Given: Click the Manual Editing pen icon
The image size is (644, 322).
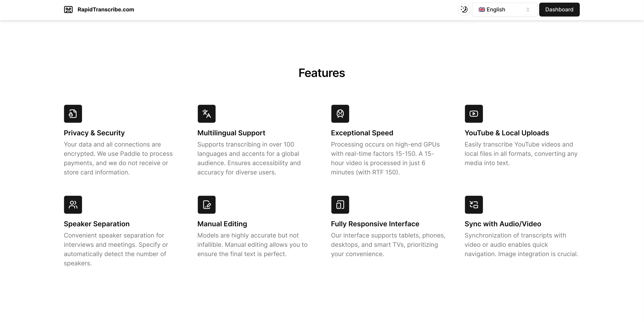Looking at the screenshot, I should coord(206,205).
